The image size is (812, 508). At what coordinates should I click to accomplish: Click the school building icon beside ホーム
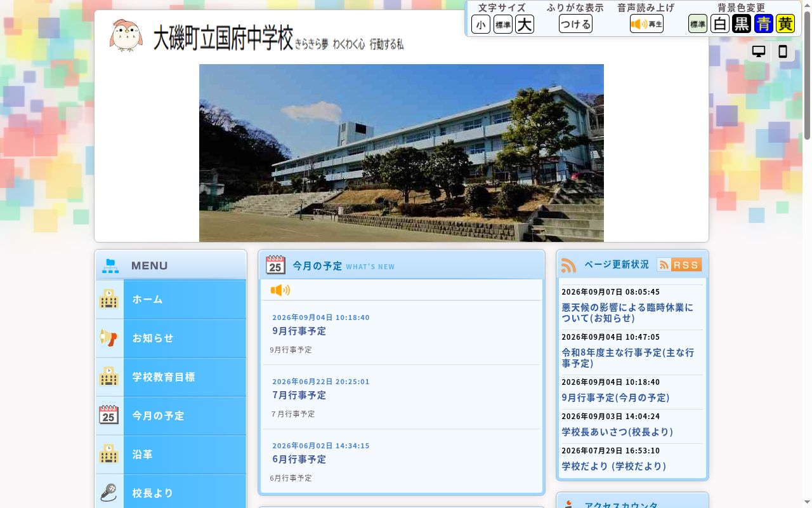point(109,299)
